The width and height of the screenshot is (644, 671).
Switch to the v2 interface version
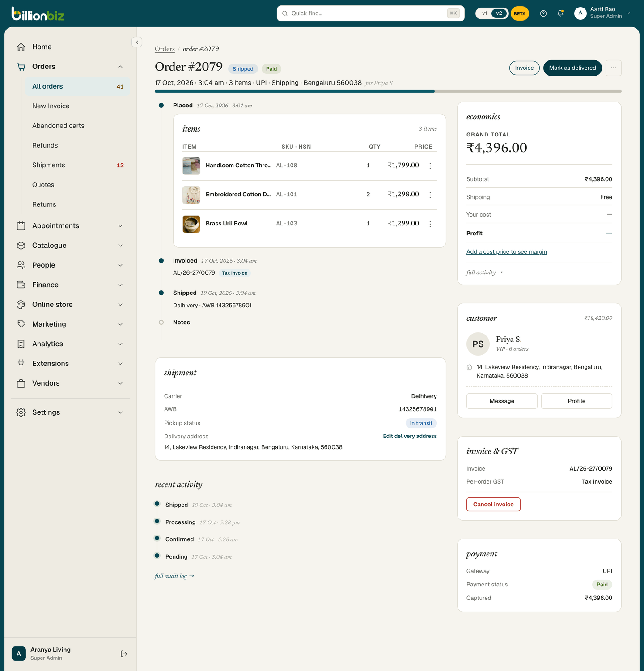(499, 13)
